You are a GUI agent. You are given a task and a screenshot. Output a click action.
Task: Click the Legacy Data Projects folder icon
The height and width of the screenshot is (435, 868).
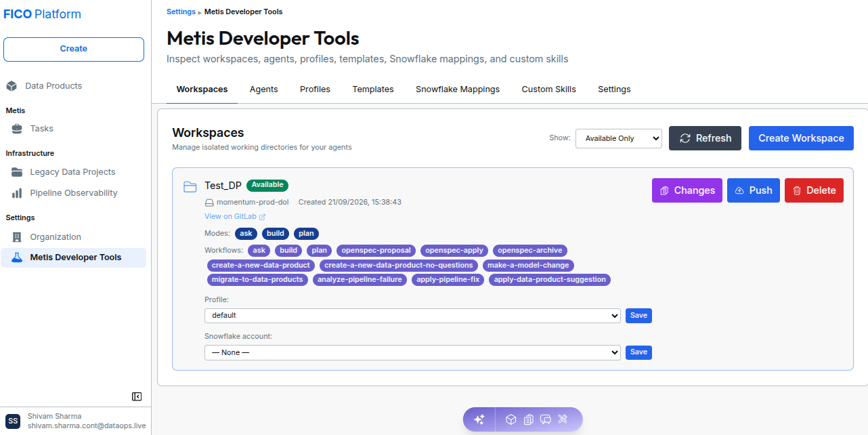click(x=17, y=172)
